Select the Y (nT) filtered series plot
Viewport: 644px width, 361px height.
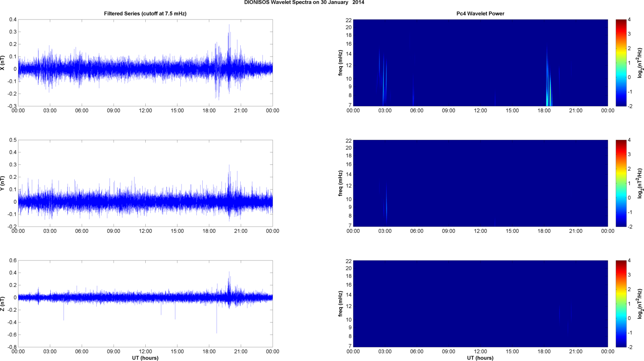tap(145, 183)
